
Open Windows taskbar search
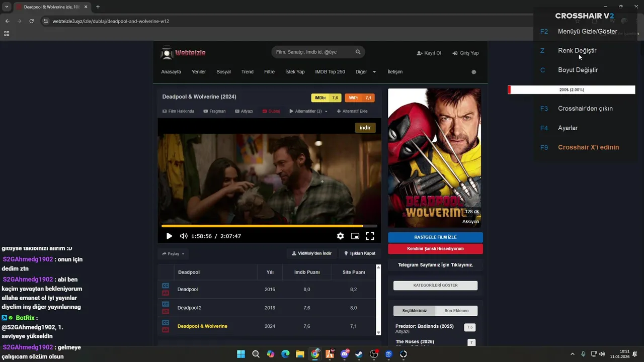[256, 354]
